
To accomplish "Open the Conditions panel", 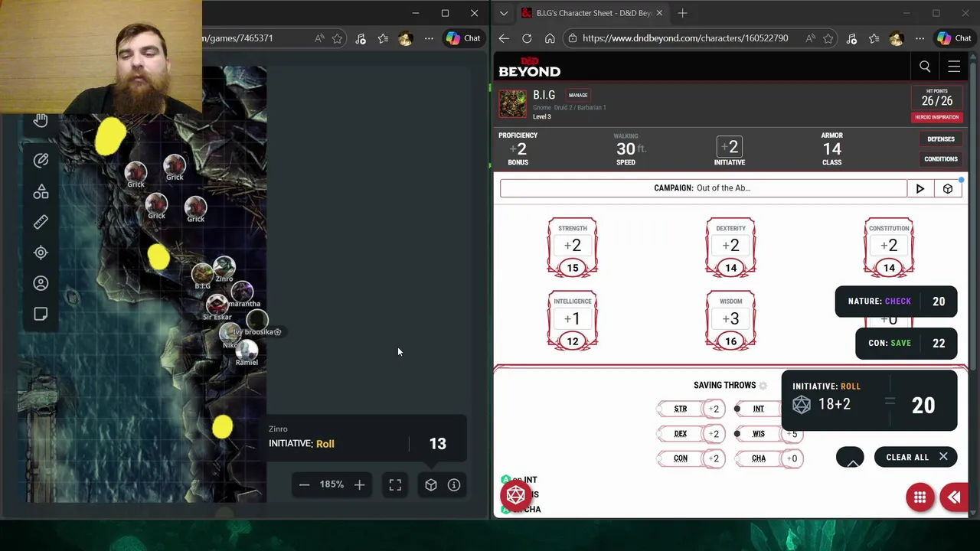I will point(941,159).
